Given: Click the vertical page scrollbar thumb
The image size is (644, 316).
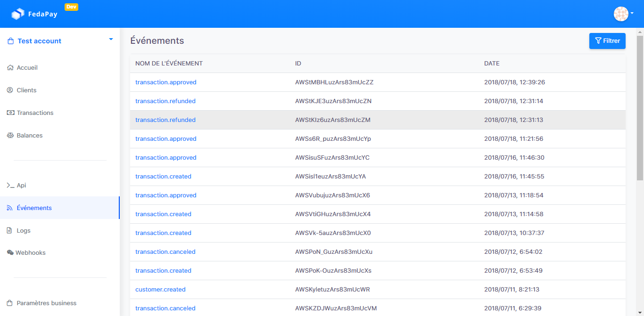Looking at the screenshot, I should (640, 107).
